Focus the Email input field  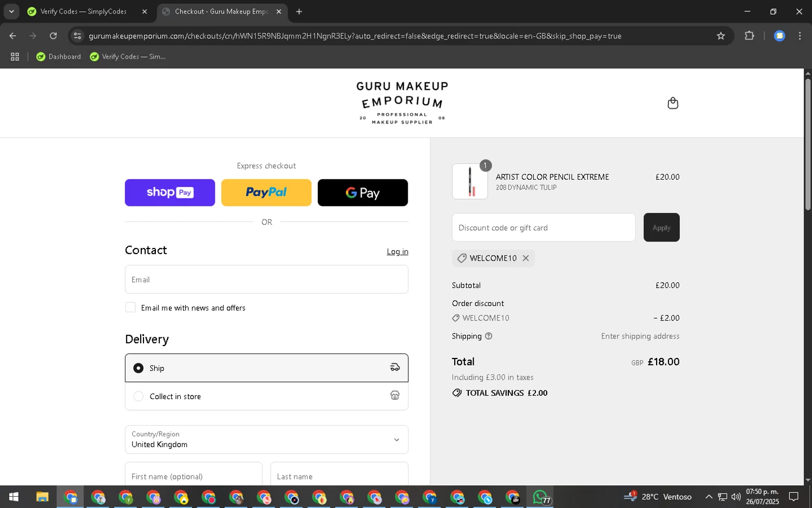266,279
